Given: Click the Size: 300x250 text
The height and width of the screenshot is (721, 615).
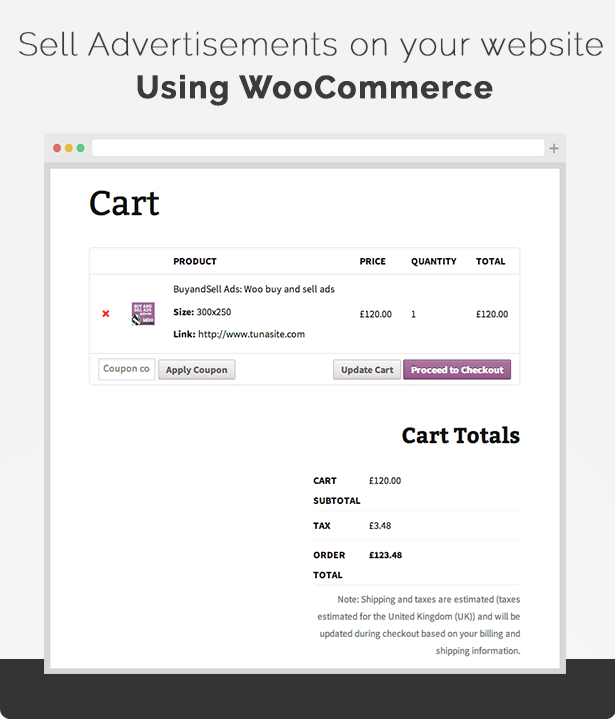Looking at the screenshot, I should [202, 312].
